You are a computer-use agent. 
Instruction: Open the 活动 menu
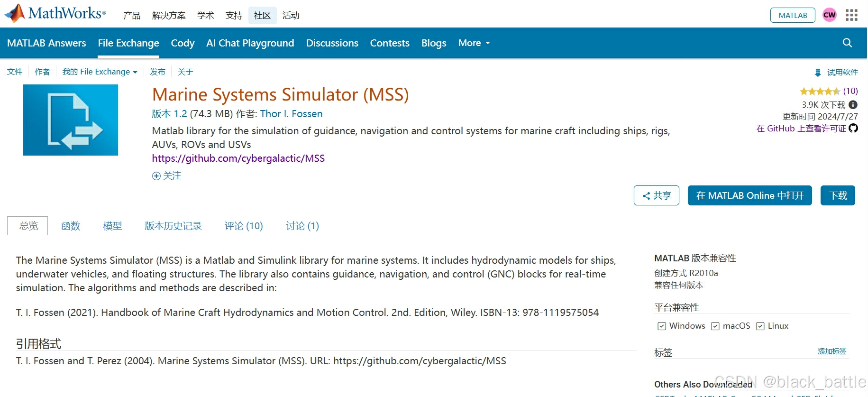291,16
